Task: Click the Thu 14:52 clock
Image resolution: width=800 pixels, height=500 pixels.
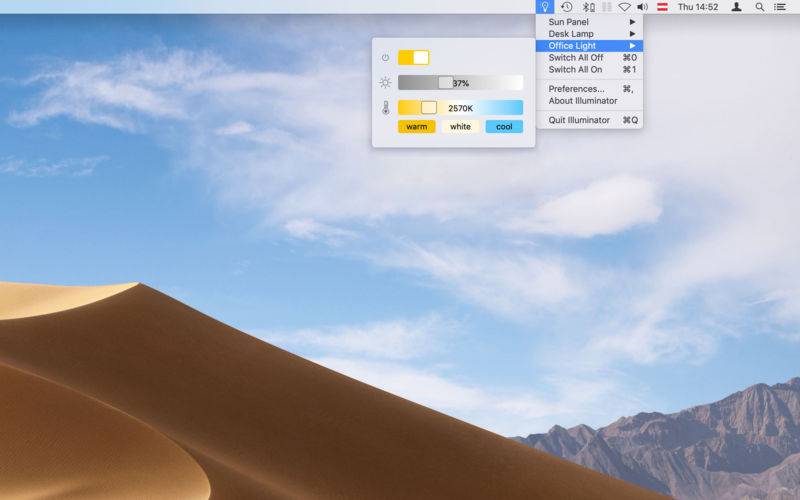Action: (697, 7)
